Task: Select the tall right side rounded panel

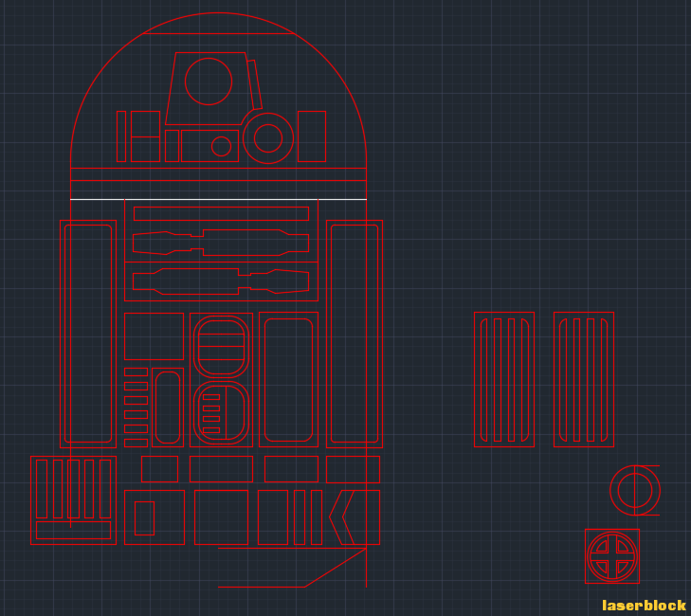Action: pyautogui.click(x=355, y=334)
